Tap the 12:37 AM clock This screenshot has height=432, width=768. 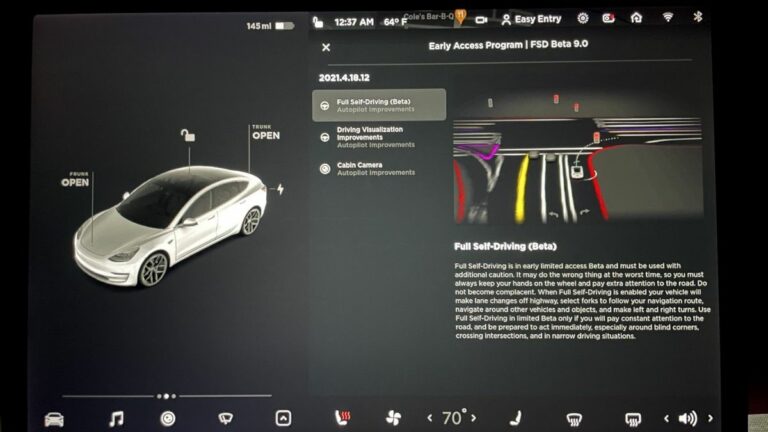tap(354, 22)
